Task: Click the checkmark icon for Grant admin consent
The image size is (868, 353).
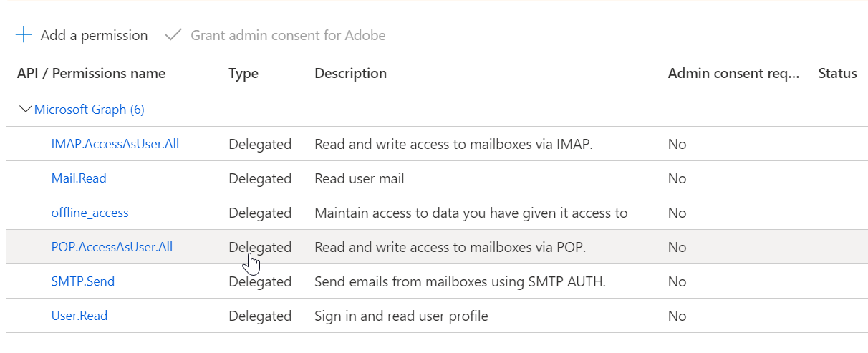Action: [x=173, y=35]
